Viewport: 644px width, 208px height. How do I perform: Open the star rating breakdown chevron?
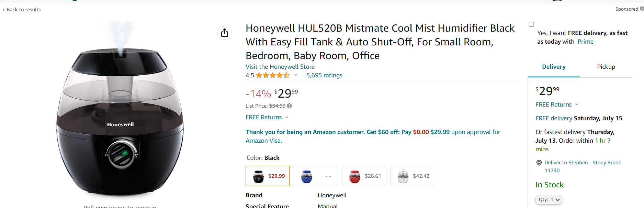[x=295, y=75]
